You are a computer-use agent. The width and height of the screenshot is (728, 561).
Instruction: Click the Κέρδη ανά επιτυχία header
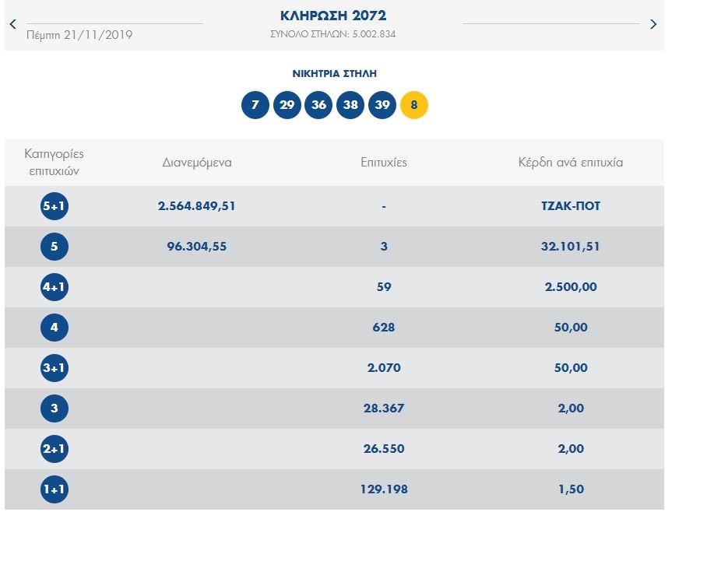click(571, 163)
